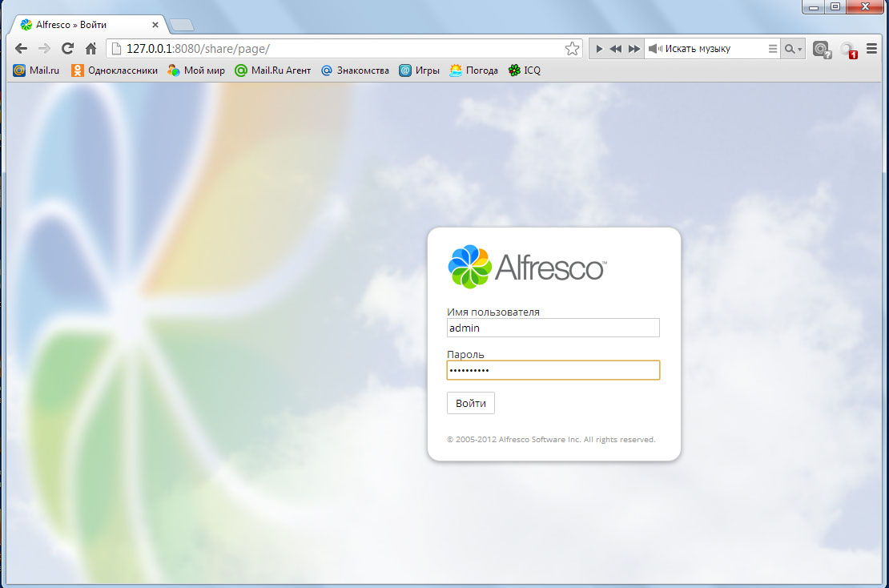Open the Mail.ru agent extension icon
The image size is (889, 588).
point(822,50)
